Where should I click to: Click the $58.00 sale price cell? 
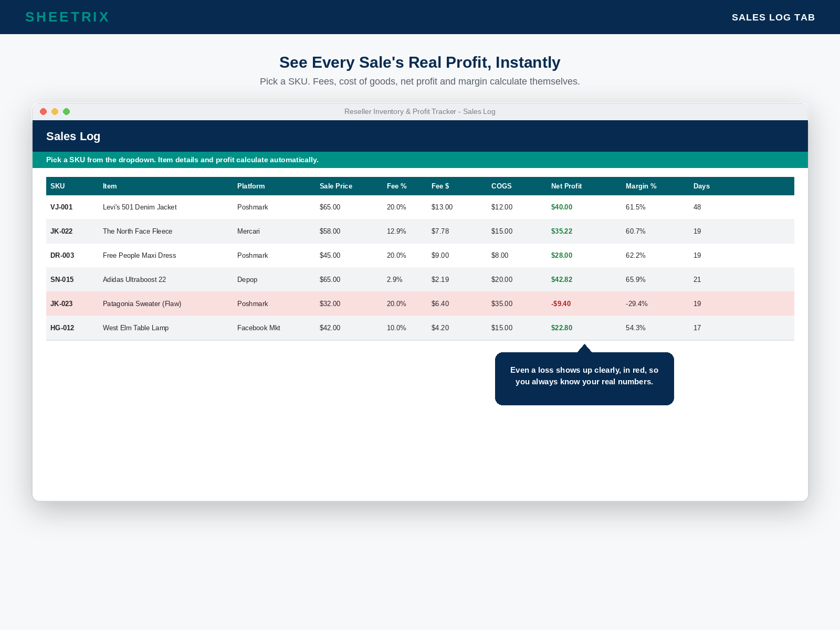click(330, 231)
